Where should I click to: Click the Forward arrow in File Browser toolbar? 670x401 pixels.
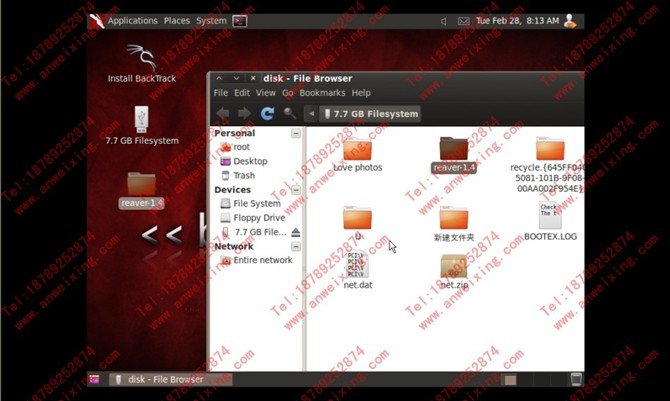[x=244, y=114]
